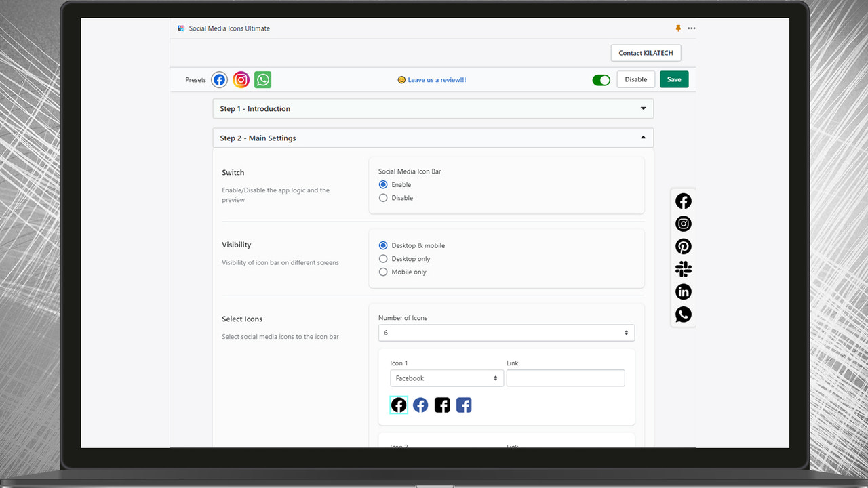Switch off the green app toggle
The height and width of the screenshot is (488, 868).
(601, 79)
